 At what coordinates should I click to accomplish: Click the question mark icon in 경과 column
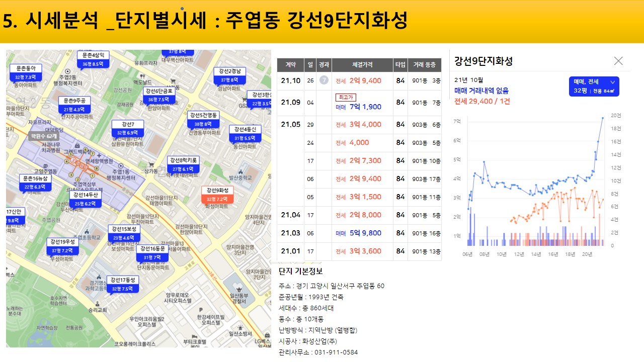(x=324, y=80)
